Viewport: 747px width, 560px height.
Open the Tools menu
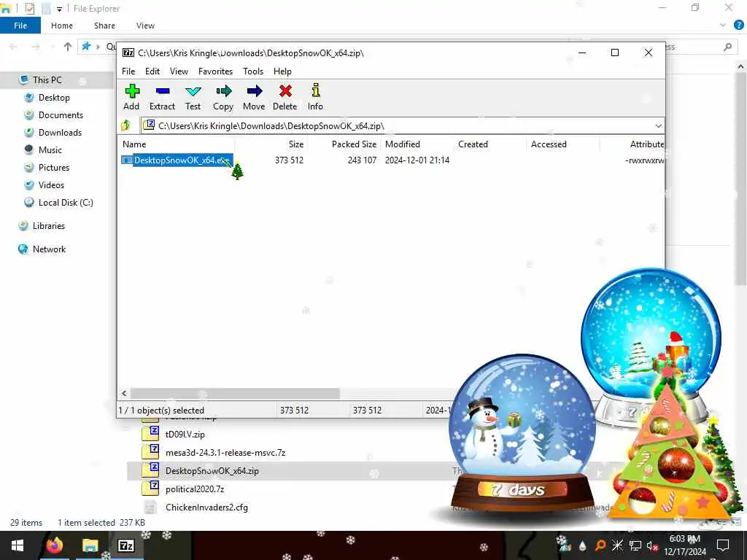(x=253, y=71)
